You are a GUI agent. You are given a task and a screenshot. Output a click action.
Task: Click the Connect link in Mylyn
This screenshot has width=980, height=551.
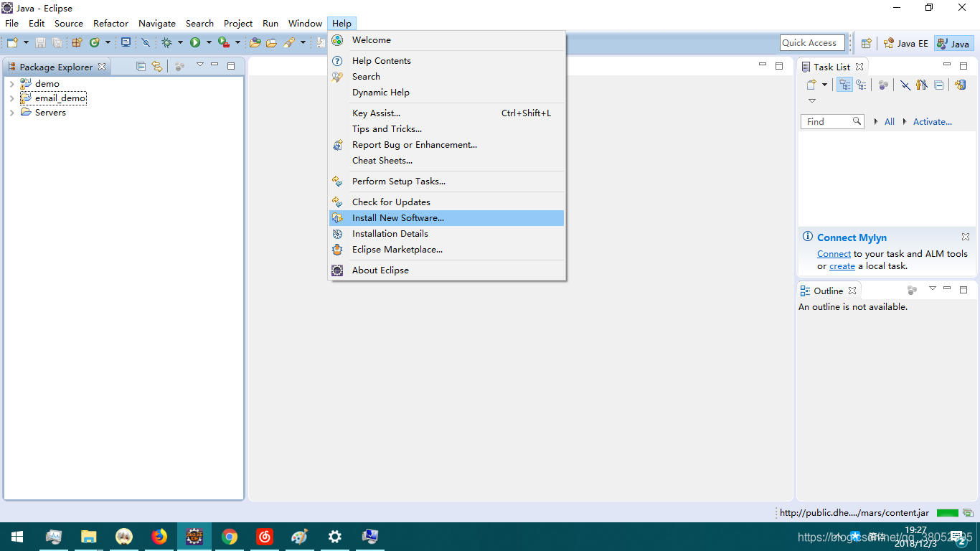tap(834, 254)
